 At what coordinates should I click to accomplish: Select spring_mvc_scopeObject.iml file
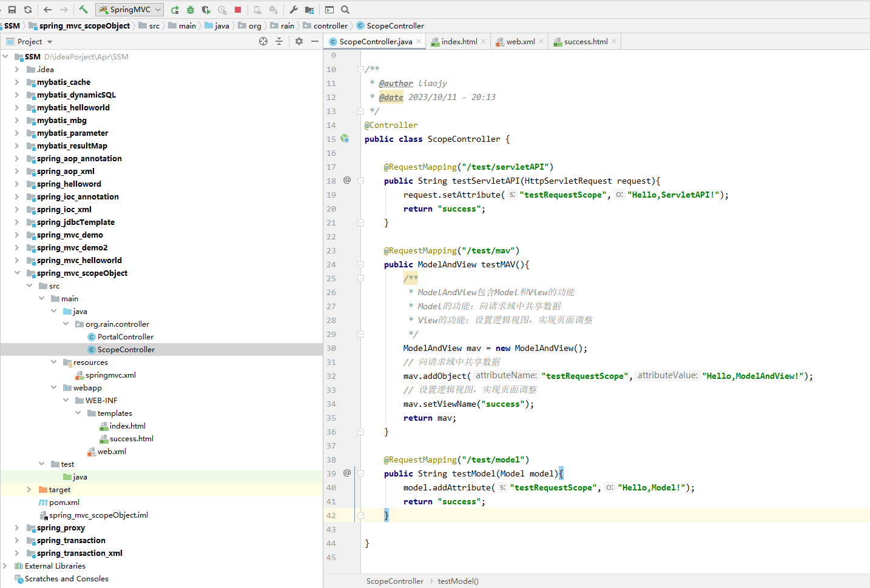click(x=98, y=515)
